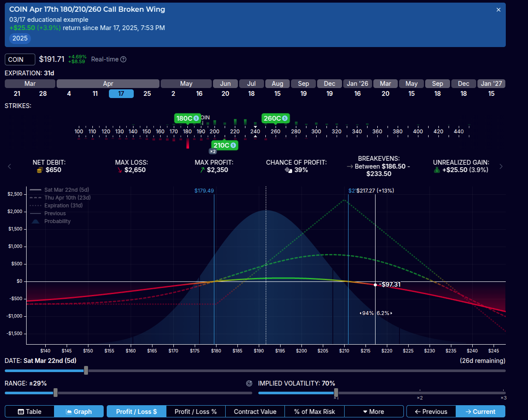Click the ×2 mark on volatility slider
528x420 pixels.
tap(420, 398)
